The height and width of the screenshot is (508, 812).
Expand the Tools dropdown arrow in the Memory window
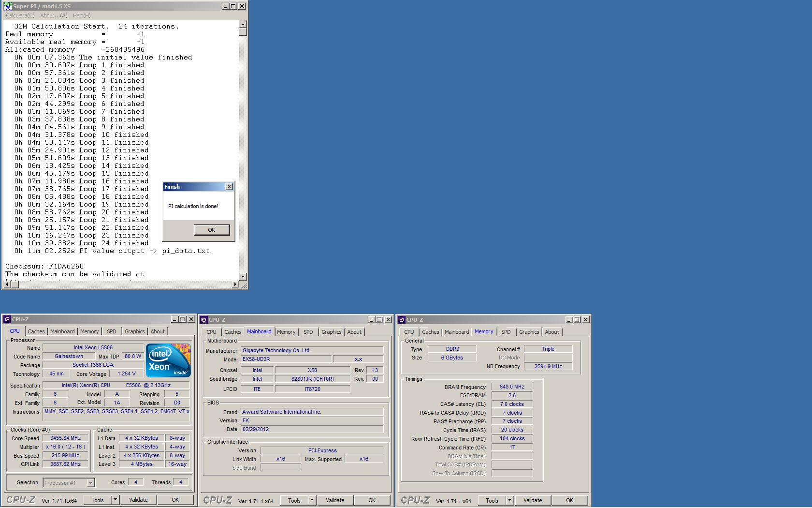[509, 500]
